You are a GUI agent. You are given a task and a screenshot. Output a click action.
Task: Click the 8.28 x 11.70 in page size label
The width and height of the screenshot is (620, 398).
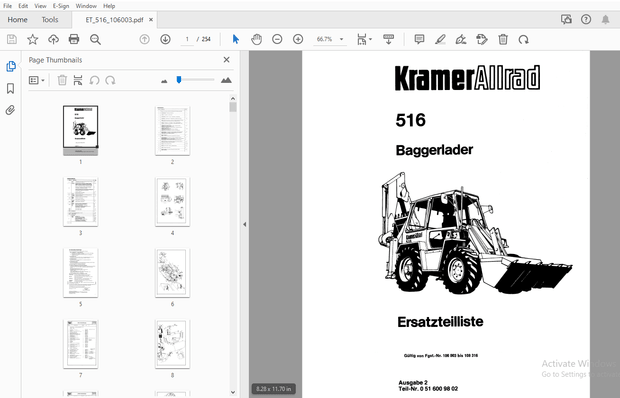pos(274,389)
